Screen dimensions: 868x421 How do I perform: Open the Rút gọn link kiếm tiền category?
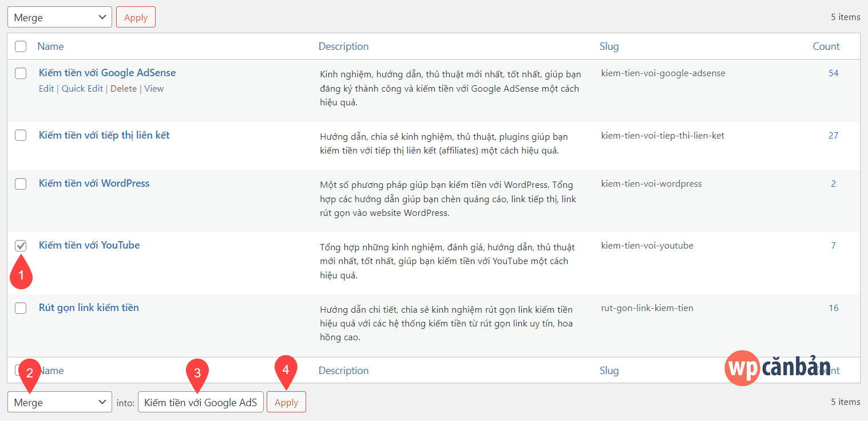tap(89, 308)
